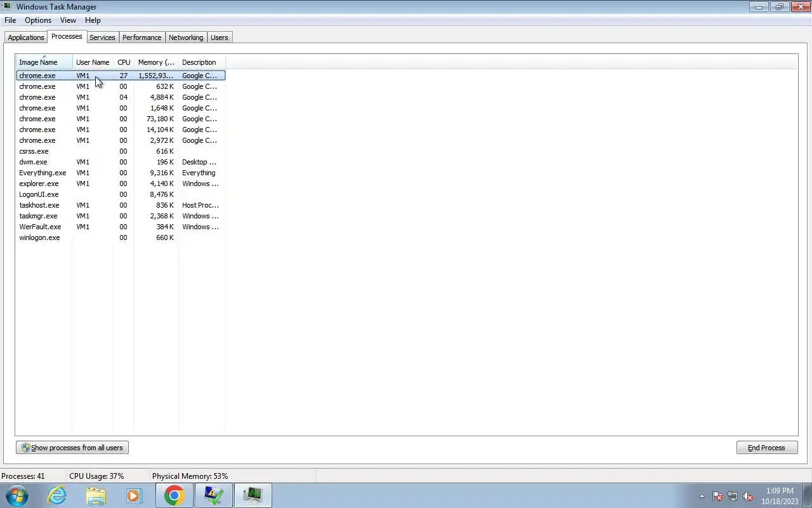Select the explorer.exe process
Viewport: 812px width, 508px height.
point(121,184)
